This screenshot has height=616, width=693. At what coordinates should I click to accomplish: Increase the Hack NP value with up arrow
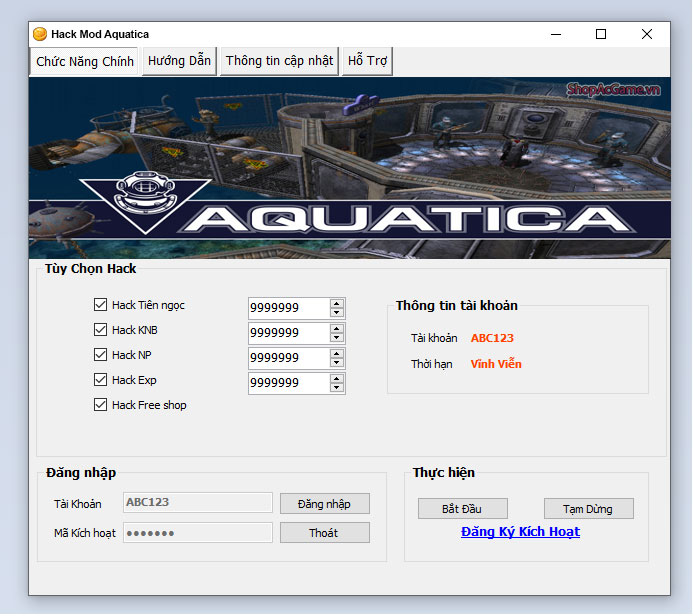(x=337, y=354)
